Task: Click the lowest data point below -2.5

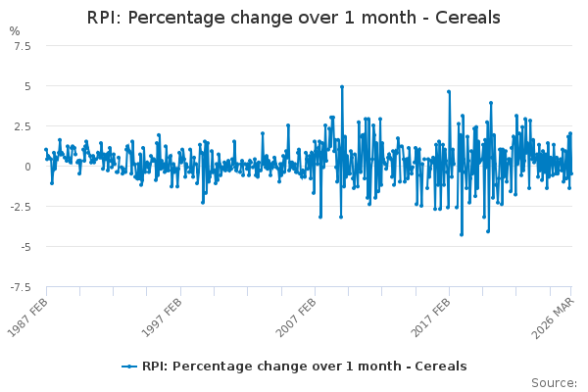Action: [x=462, y=234]
